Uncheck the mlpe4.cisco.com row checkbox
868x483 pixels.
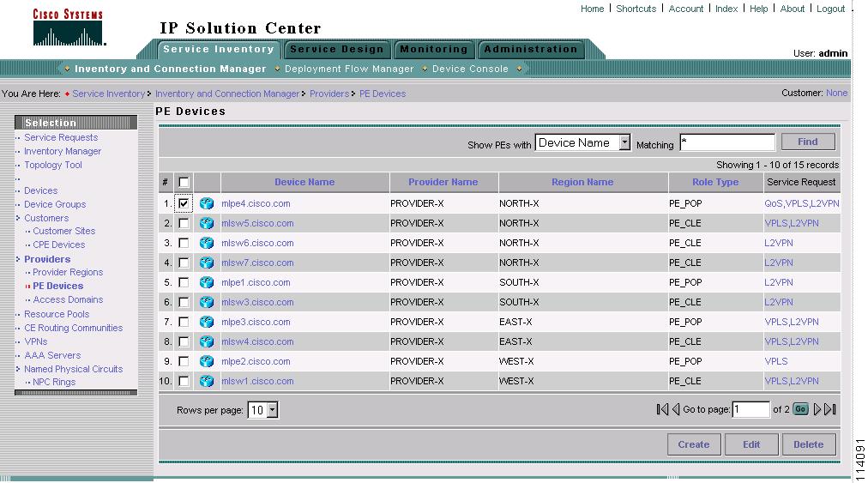click(184, 203)
